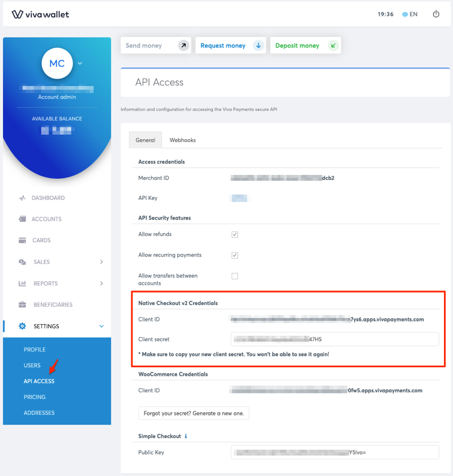The image size is (453, 476).
Task: Select the Client secret input field
Action: (335, 338)
